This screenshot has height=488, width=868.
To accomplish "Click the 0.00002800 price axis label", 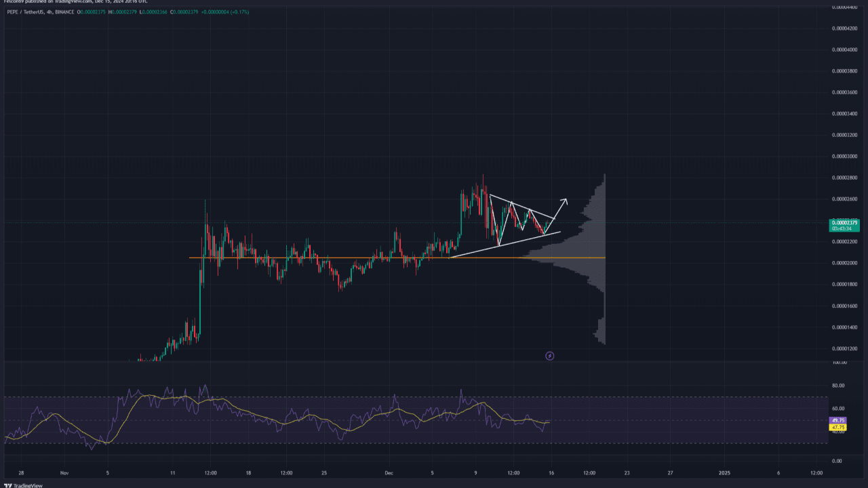I will coord(844,178).
